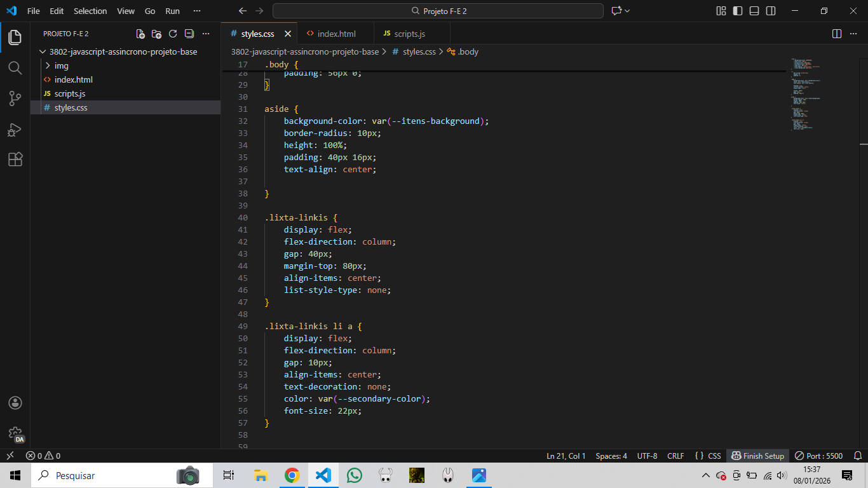Toggle the bottom panel layout button
Image resolution: width=868 pixels, height=488 pixels.
click(754, 11)
